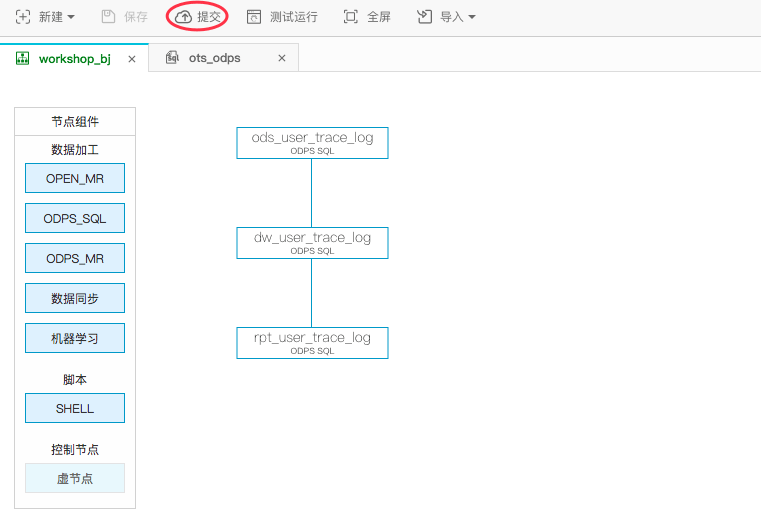Screen dimensions: 761x513
Task: Click the 全屏 text button
Action: [x=379, y=17]
